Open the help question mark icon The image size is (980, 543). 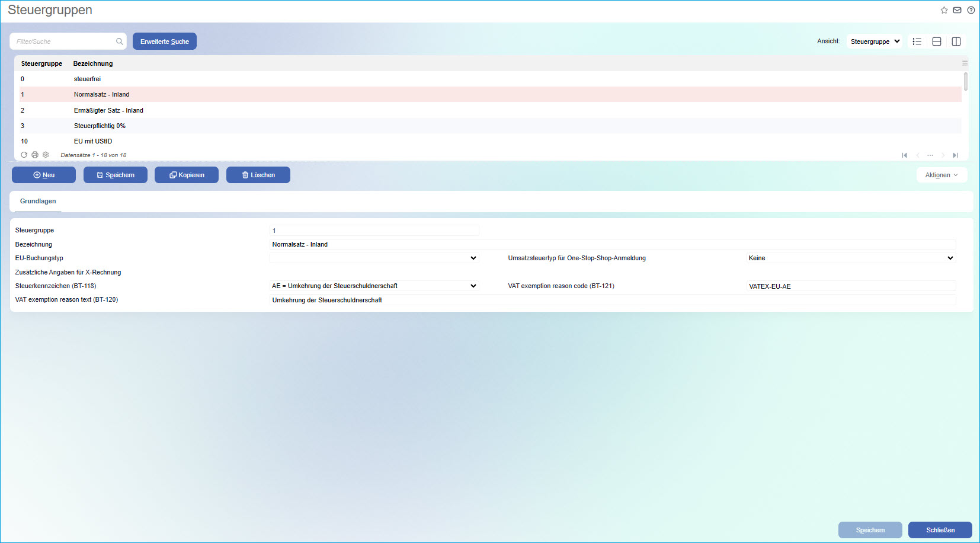971,10
